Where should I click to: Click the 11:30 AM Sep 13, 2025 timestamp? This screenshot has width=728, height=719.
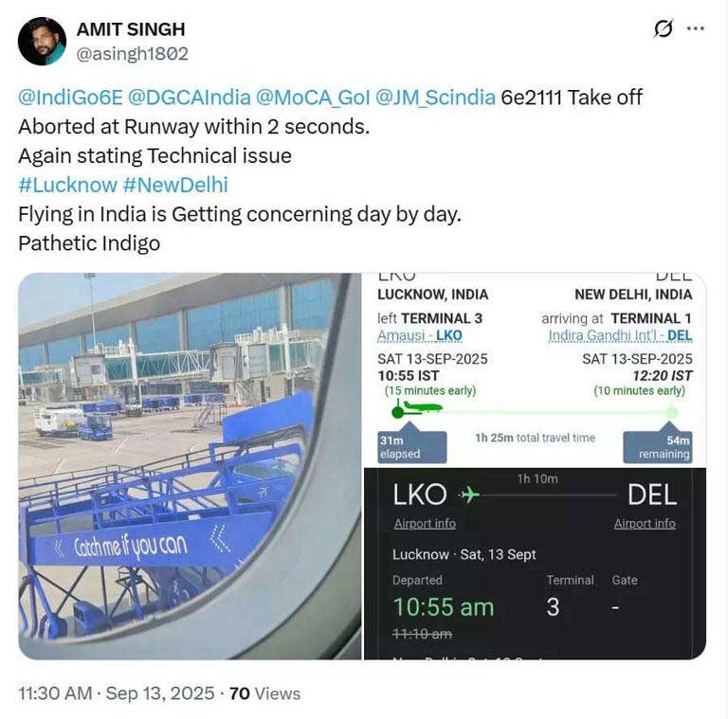(x=116, y=693)
